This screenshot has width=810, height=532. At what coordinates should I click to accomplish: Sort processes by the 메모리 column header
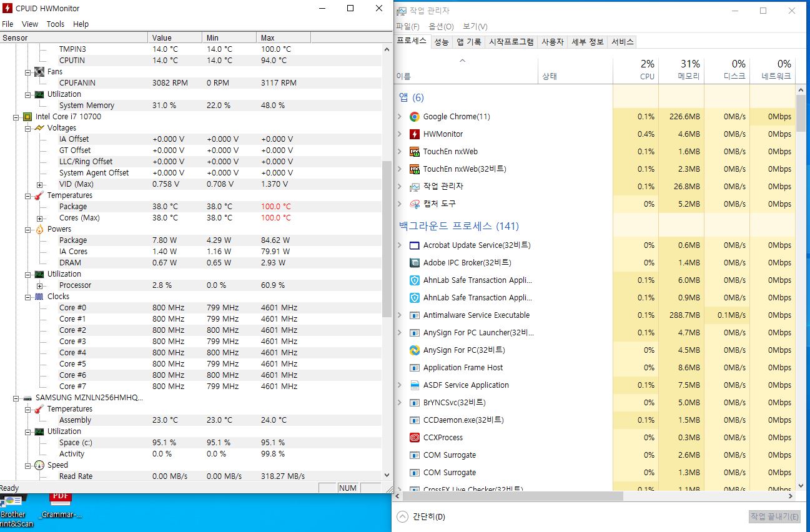click(x=681, y=70)
